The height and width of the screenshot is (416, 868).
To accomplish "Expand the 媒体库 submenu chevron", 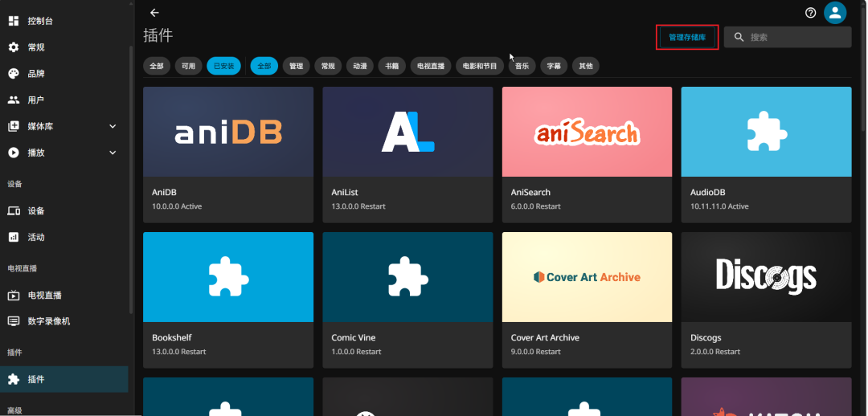I will 113,126.
